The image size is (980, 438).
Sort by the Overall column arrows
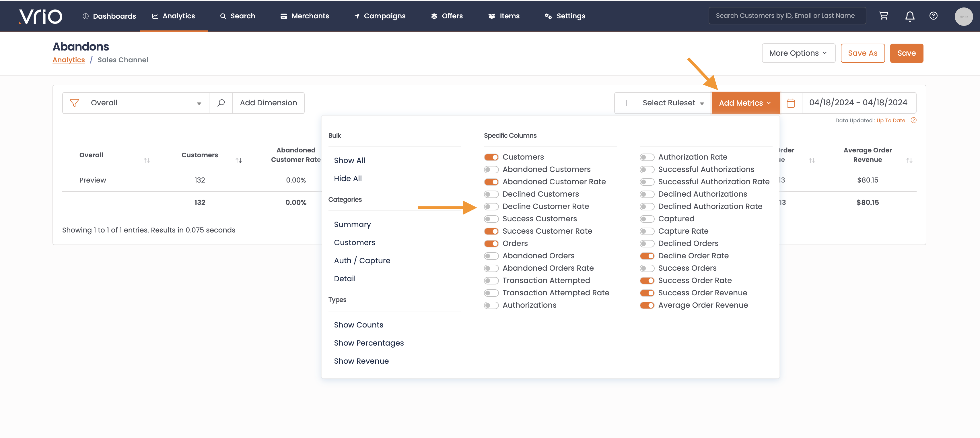[x=147, y=160]
